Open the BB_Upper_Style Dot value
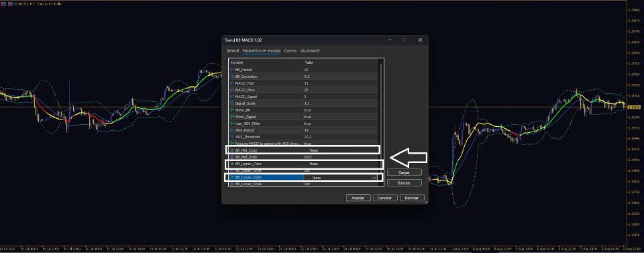Image resolution: width=644 pixels, height=253 pixels. coord(307,170)
